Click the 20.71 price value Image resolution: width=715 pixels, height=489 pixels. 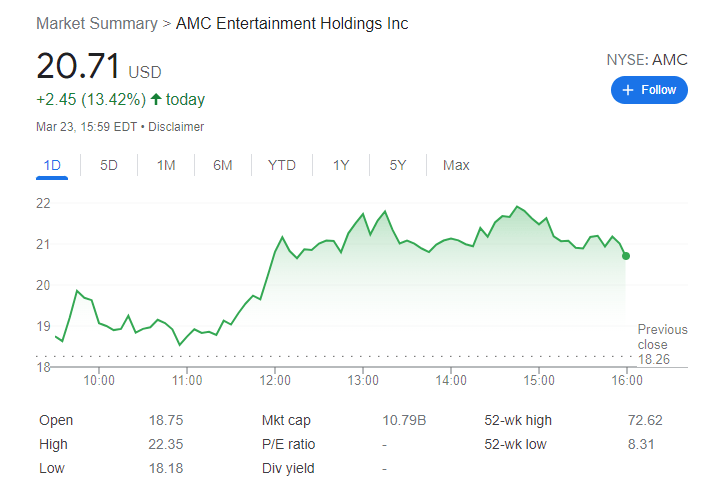78,66
